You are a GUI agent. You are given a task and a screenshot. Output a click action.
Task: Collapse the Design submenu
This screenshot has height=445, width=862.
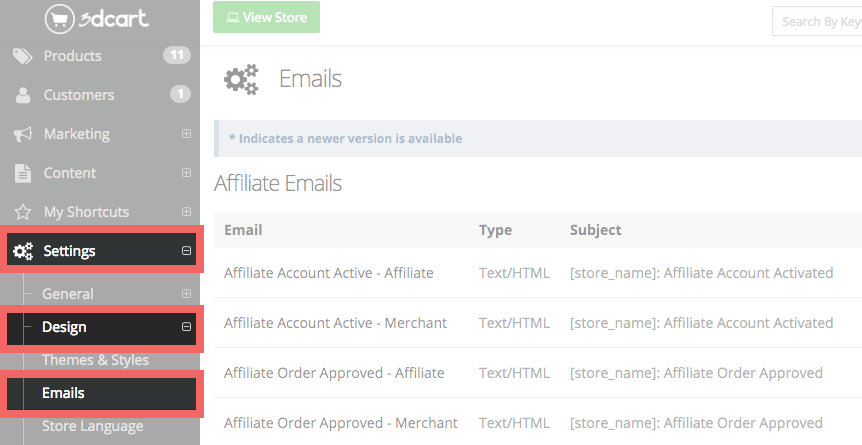[186, 327]
